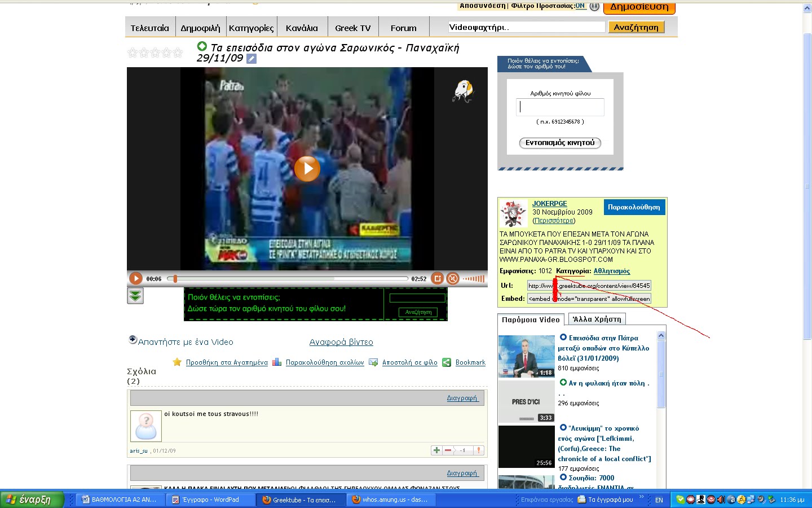Open the Αναφορά βίντεο report link
Viewport: 812px width, 508px height.
coord(341,342)
